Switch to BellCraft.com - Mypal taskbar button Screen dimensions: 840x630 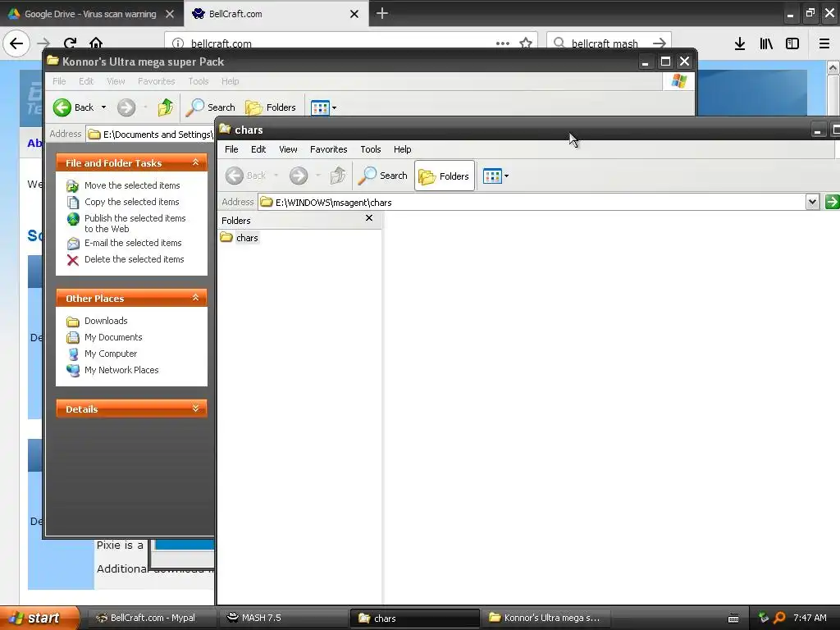[152, 618]
